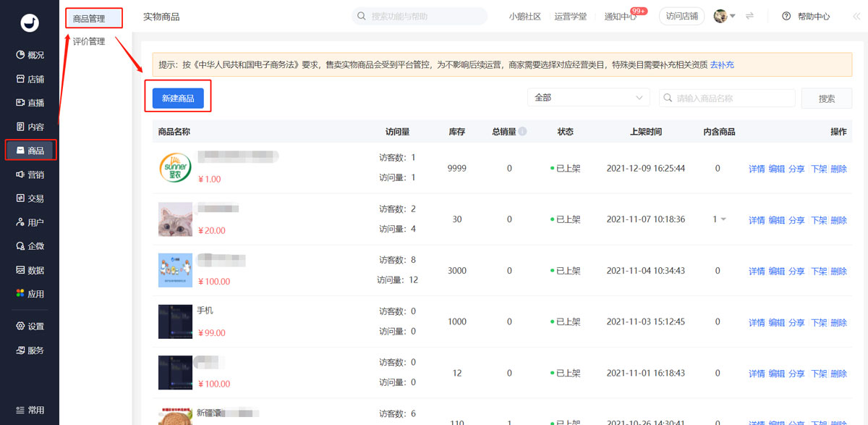Expand user avatar account dropdown
Screen dimensions: 868x425
tap(724, 16)
